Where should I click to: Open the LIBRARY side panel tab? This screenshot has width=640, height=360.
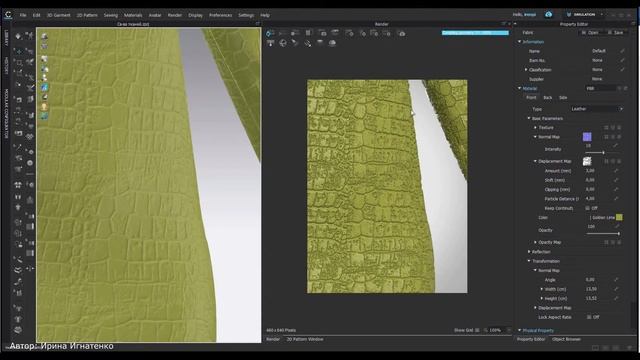7,38
